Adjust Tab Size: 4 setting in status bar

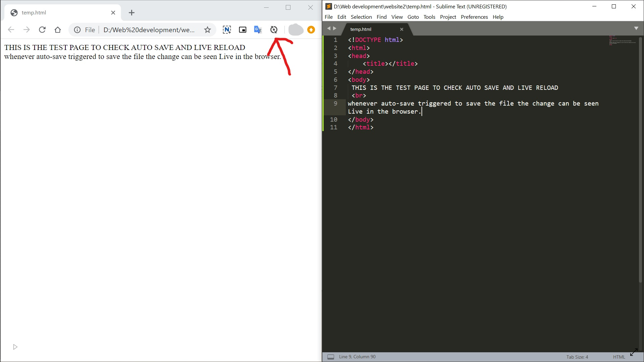577,357
